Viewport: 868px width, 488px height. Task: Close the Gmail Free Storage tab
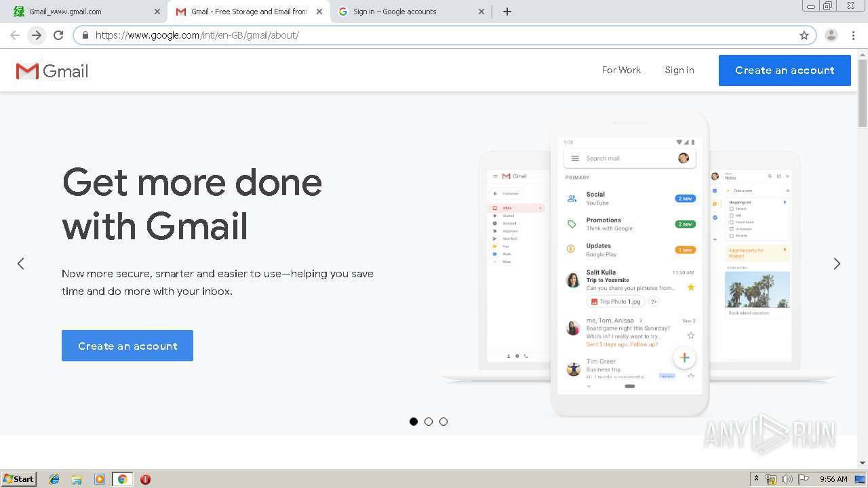[319, 12]
